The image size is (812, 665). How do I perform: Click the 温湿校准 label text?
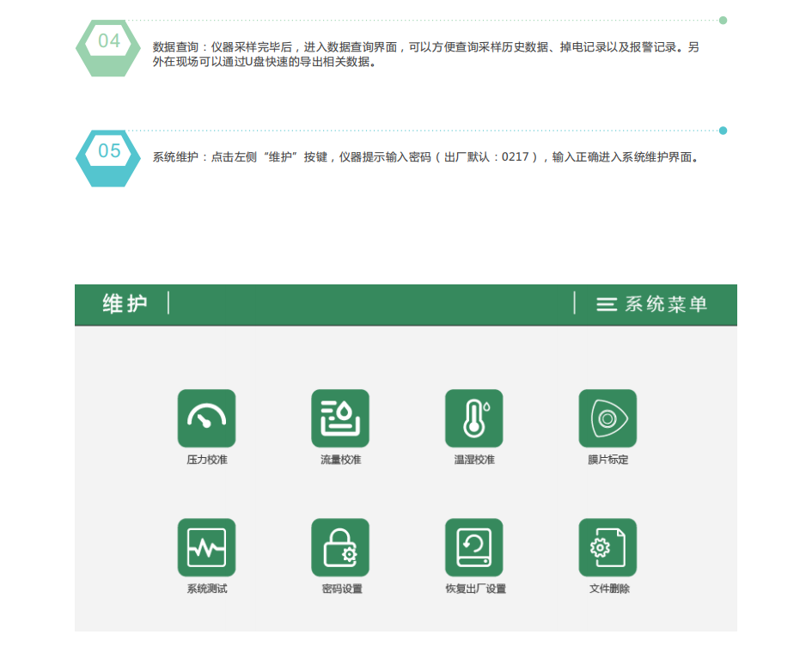(473, 460)
